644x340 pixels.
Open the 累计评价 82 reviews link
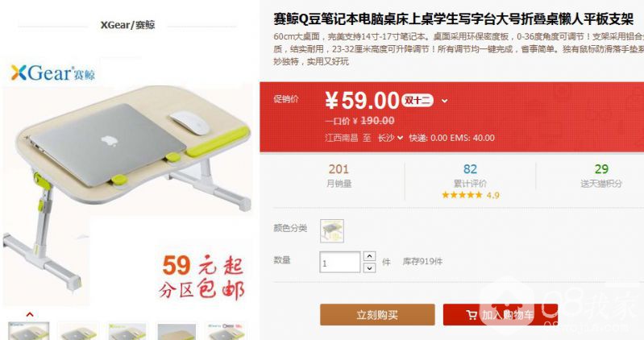tap(470, 176)
